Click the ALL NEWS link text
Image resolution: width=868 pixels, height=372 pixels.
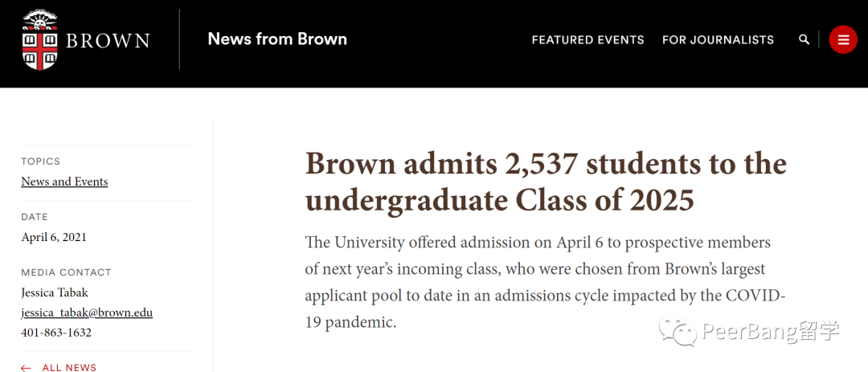(x=69, y=367)
